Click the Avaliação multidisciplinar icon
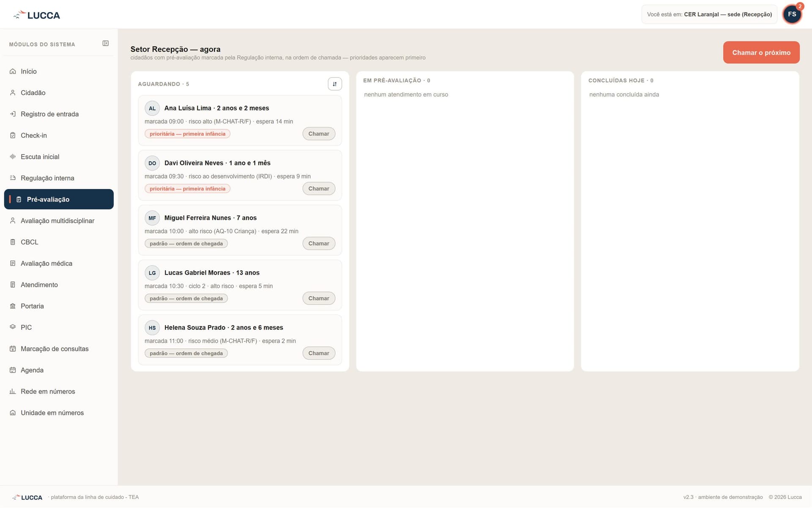This screenshot has width=812, height=508. [13, 221]
